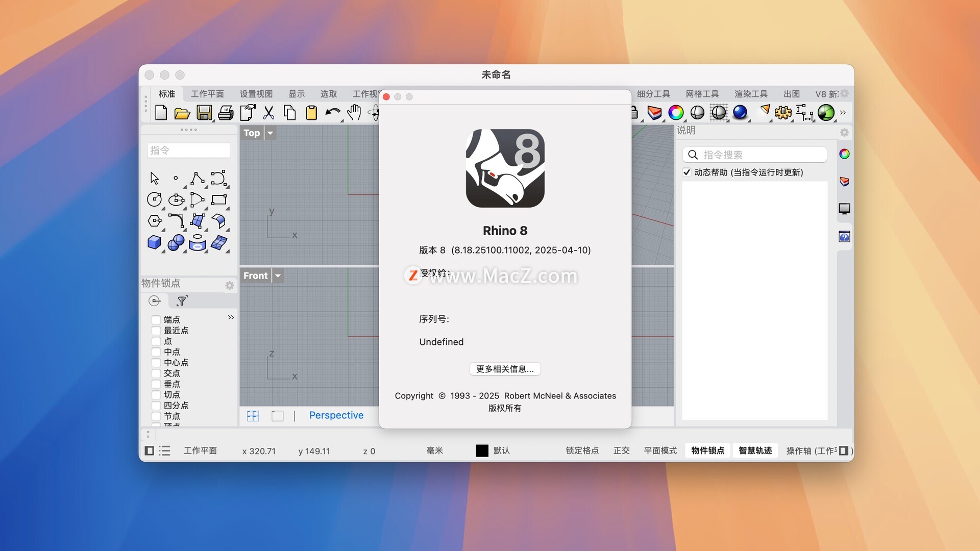Open the Front viewport dropdown arrow
Screen dimensions: 980x551
point(278,276)
